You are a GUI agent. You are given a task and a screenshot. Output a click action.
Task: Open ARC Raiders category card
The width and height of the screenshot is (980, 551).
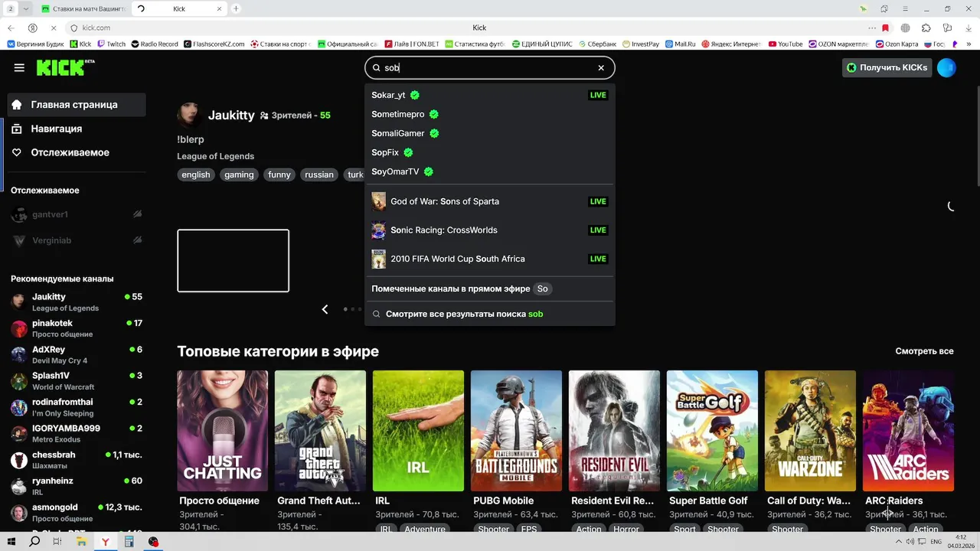(908, 431)
